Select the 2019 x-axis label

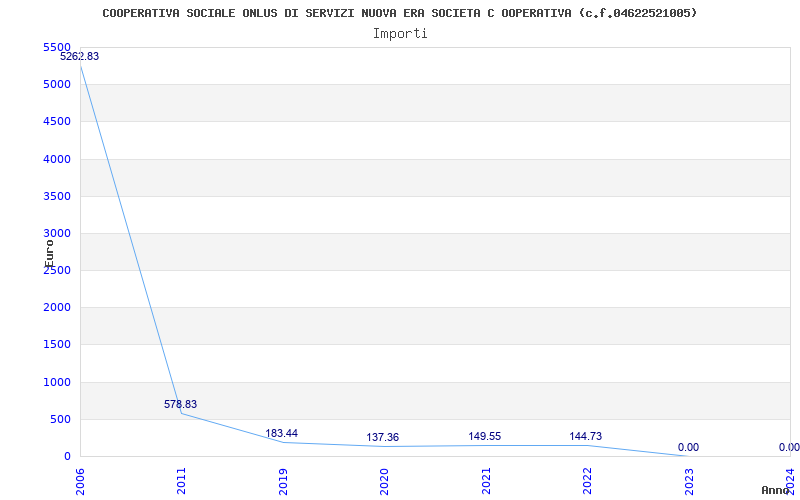283,482
